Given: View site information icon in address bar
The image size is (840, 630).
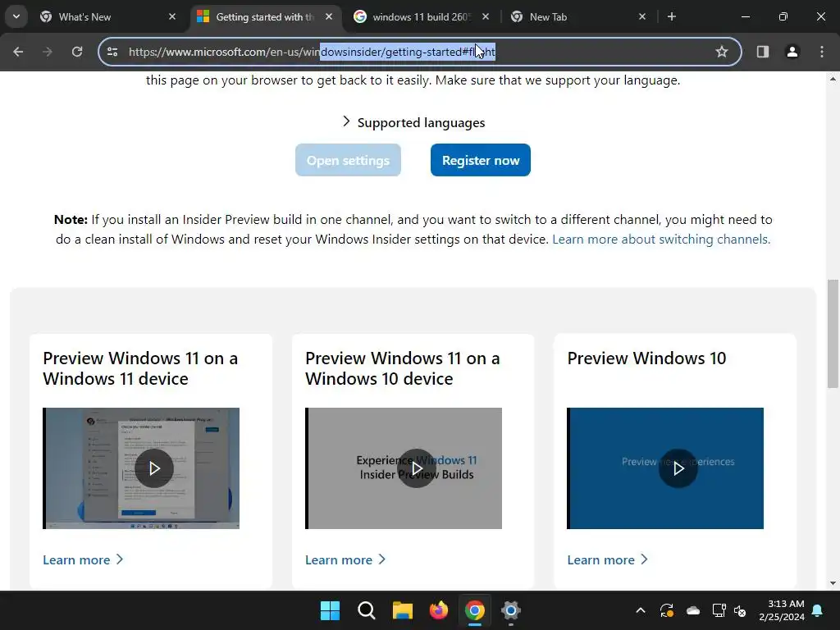Looking at the screenshot, I should point(112,52).
